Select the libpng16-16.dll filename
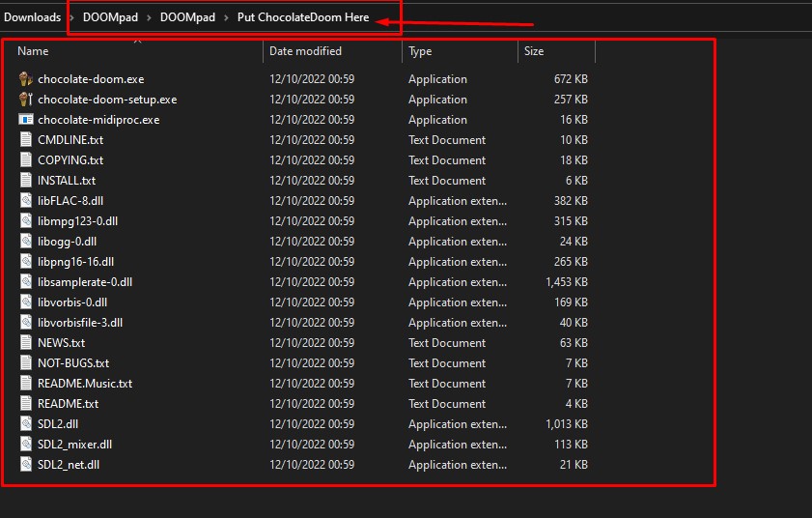This screenshot has height=518, width=812. click(x=75, y=262)
